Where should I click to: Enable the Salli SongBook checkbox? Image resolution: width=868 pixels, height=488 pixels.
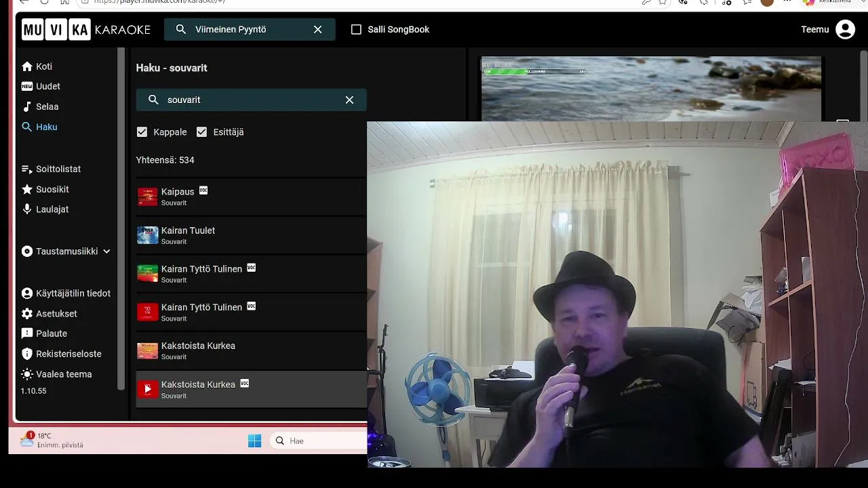(356, 29)
